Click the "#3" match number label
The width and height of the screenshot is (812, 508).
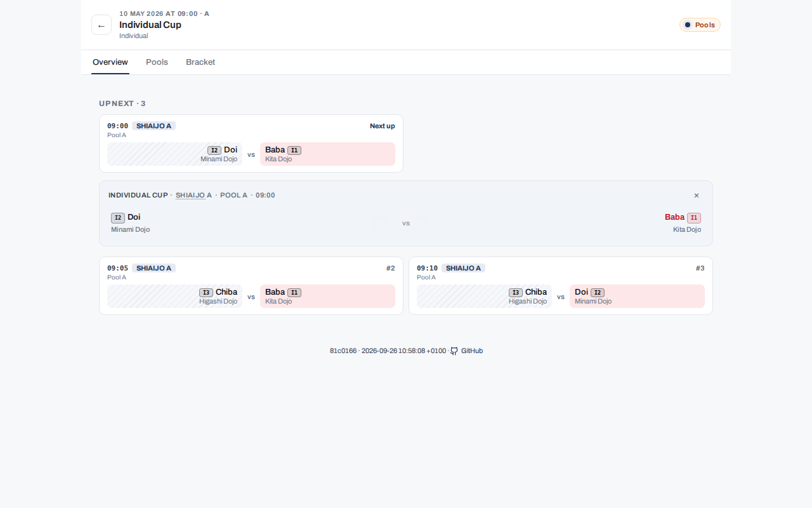click(x=700, y=268)
